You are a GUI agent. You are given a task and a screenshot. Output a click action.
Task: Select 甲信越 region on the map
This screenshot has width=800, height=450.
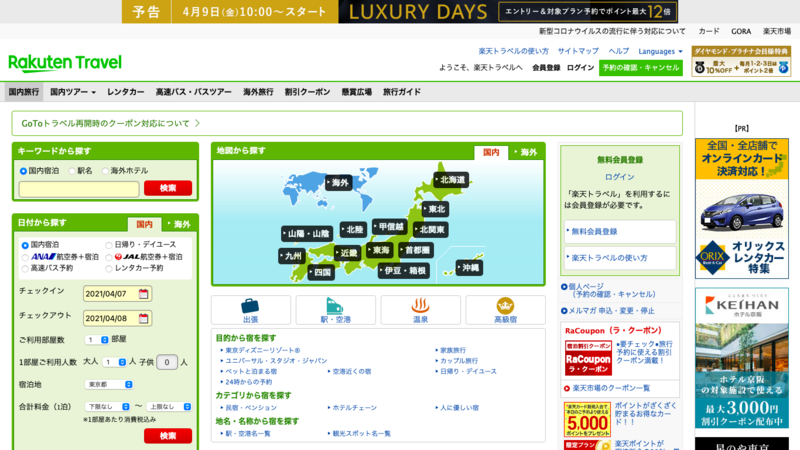coord(389,227)
